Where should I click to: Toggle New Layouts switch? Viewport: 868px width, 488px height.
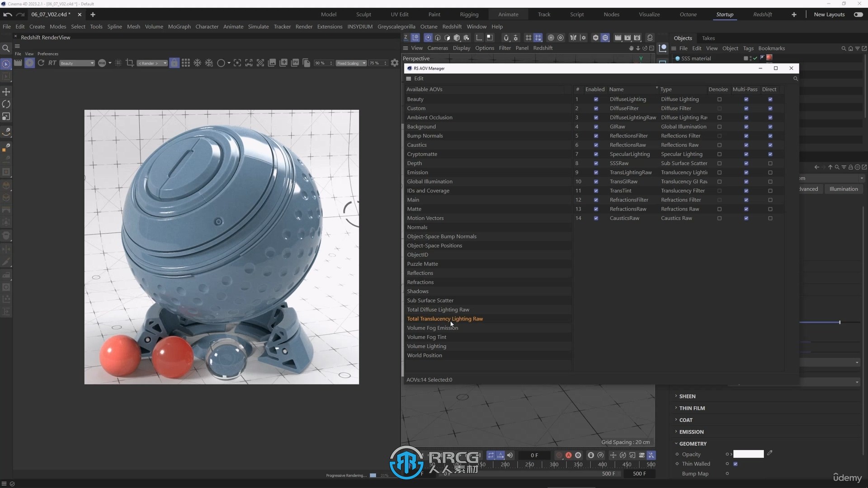[858, 14]
